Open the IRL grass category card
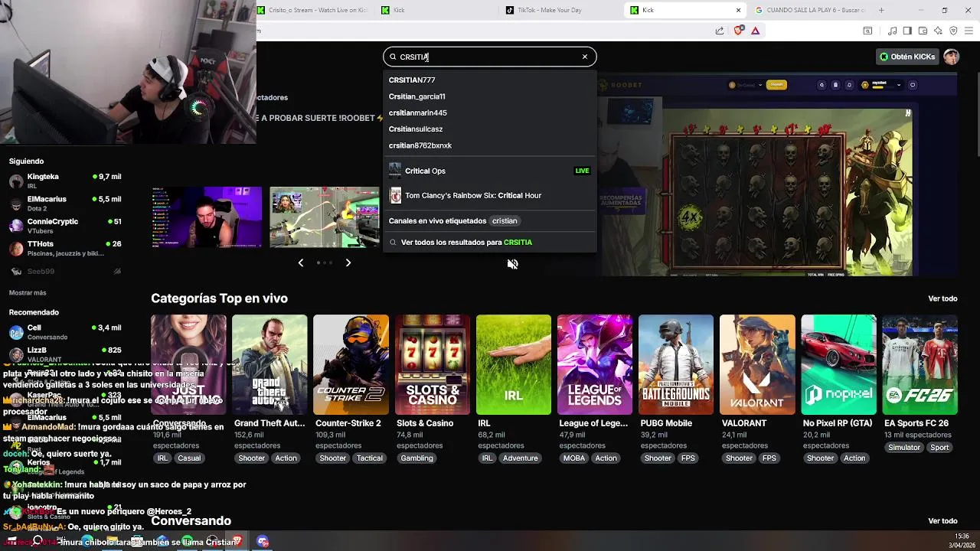Image resolution: width=980 pixels, height=551 pixels. click(513, 365)
